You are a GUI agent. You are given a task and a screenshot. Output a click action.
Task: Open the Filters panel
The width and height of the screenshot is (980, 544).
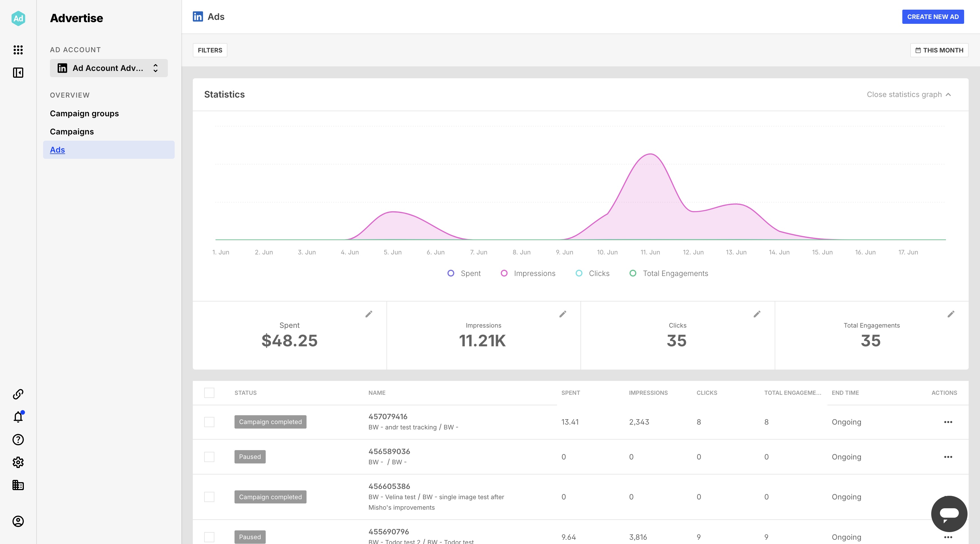[210, 50]
